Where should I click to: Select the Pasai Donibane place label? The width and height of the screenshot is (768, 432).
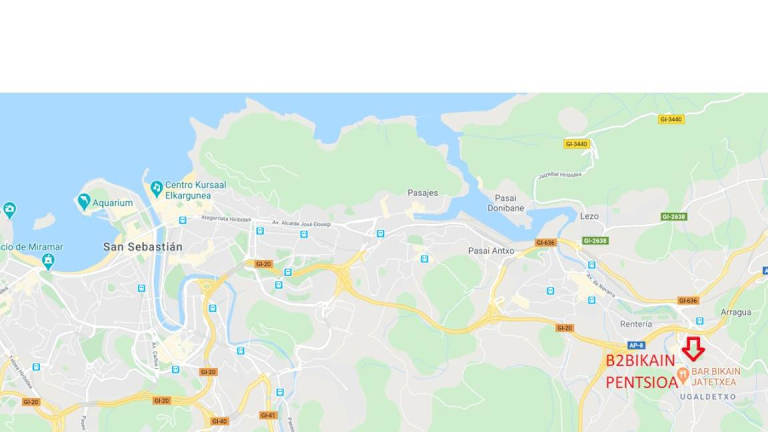(505, 203)
